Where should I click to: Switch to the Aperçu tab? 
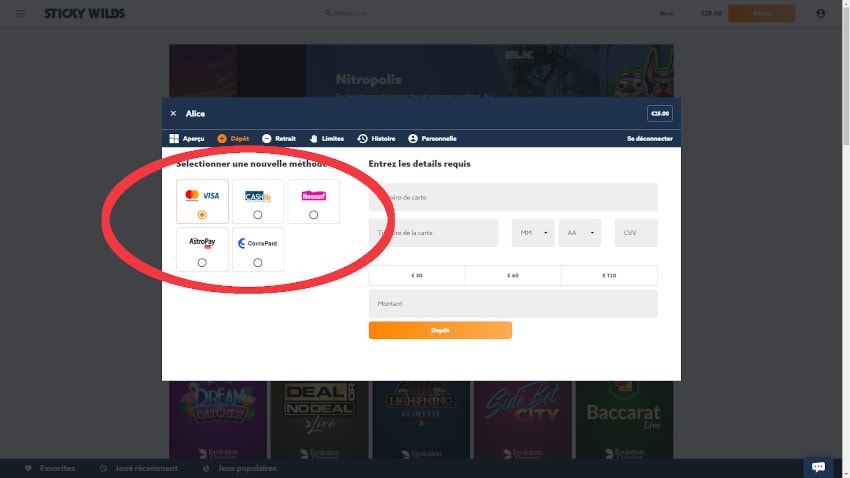pos(186,139)
